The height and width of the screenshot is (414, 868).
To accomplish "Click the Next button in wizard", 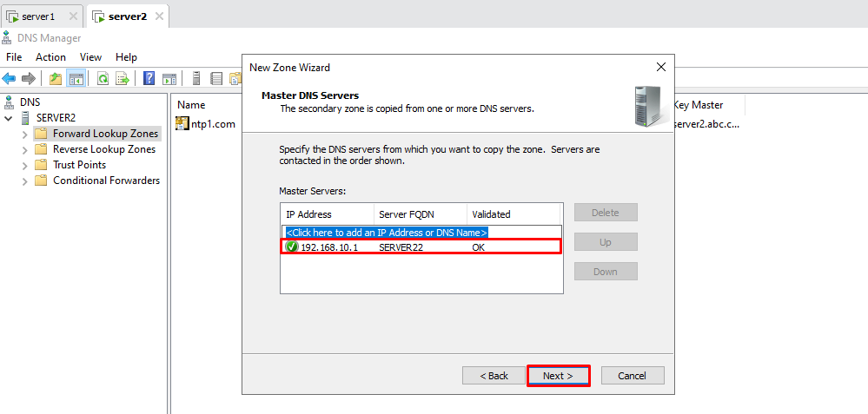I will pyautogui.click(x=558, y=376).
